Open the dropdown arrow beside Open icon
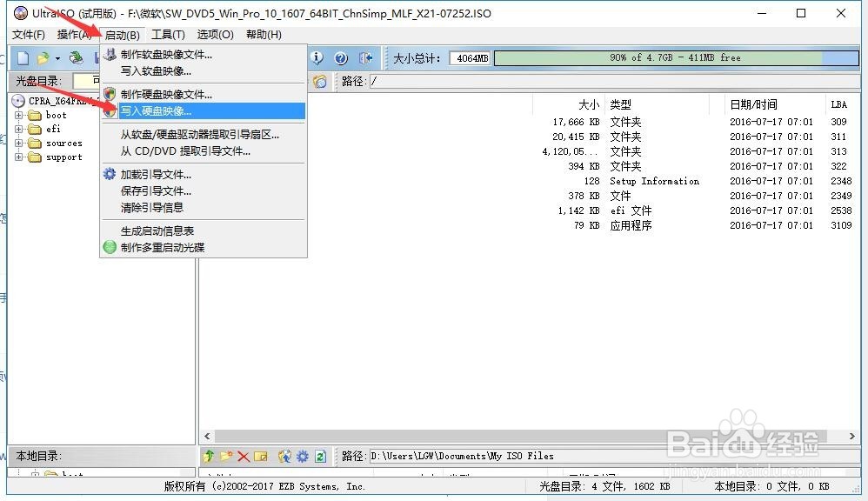868x501 pixels. point(57,58)
